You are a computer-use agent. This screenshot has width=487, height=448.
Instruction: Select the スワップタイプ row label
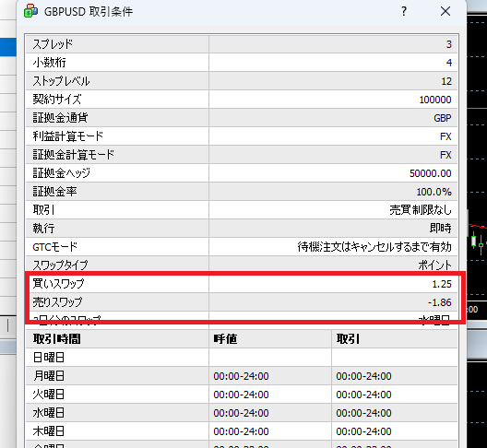point(60,265)
